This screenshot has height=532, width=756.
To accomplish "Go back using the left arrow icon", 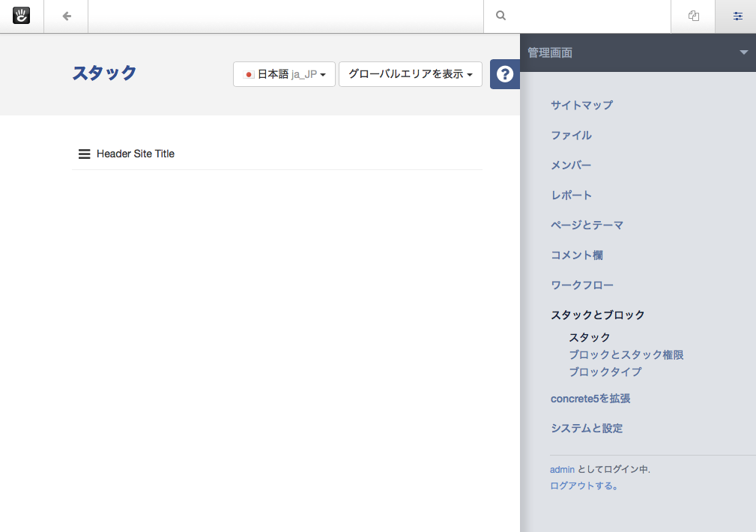I will [x=67, y=16].
